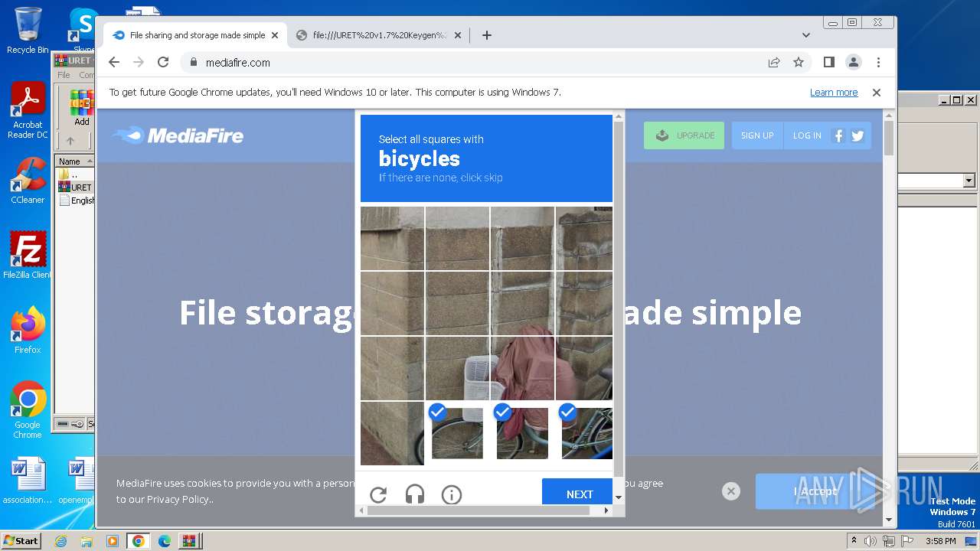Select the URET entry in WinRAR list
980x551 pixels.
(x=76, y=187)
